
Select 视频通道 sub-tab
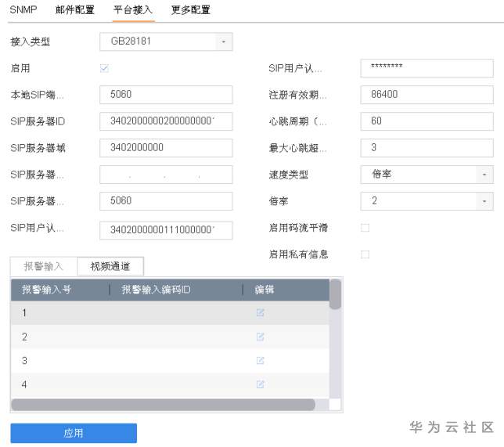110,266
